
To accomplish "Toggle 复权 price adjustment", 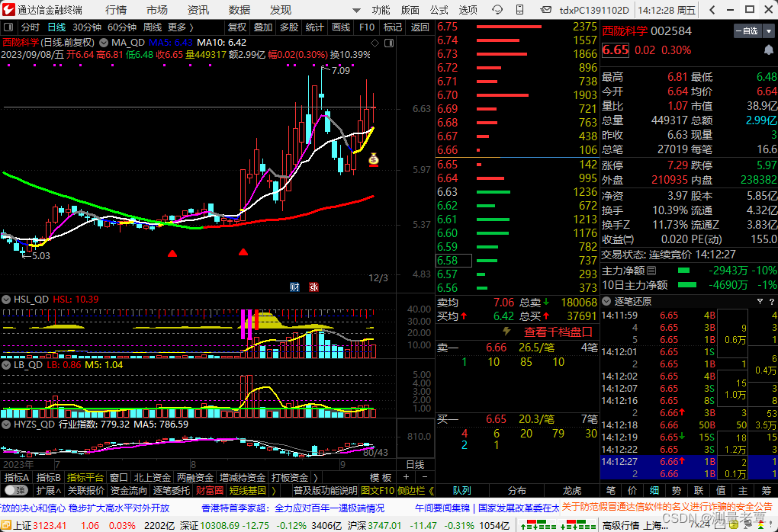I will [x=236, y=27].
